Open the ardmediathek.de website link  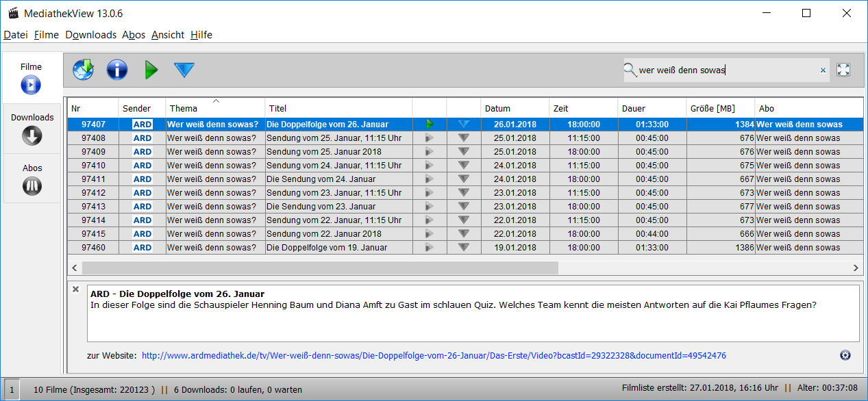coord(433,356)
